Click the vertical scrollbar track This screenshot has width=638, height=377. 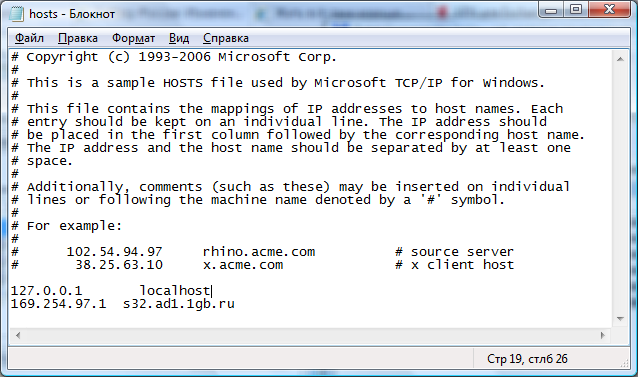tap(620, 189)
